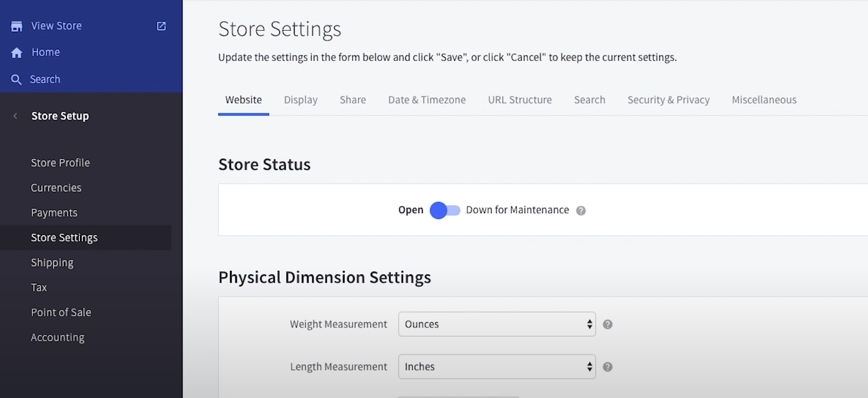This screenshot has height=398, width=868.
Task: Open Payments in the sidebar
Action: pyautogui.click(x=54, y=213)
